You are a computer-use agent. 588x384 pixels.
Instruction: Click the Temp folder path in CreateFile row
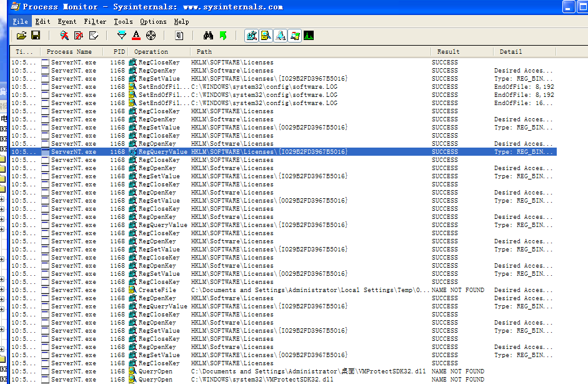click(x=310, y=290)
